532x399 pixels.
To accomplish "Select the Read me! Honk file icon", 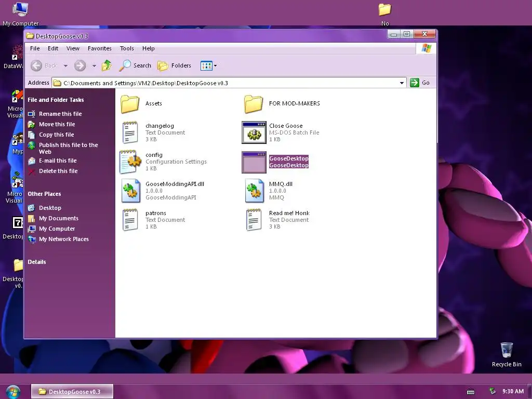I will pyautogui.click(x=254, y=220).
